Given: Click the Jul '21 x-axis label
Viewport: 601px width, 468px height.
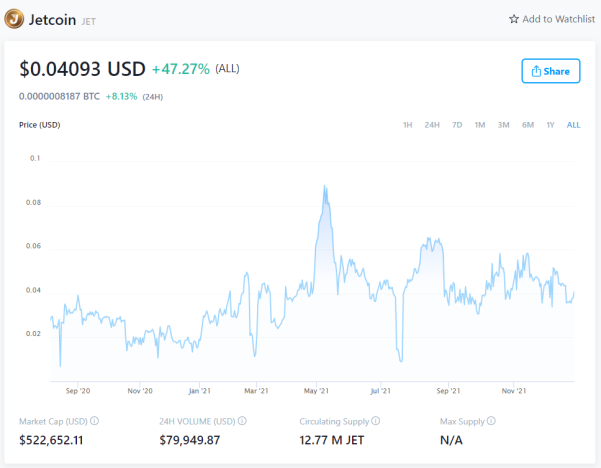Looking at the screenshot, I should (380, 391).
